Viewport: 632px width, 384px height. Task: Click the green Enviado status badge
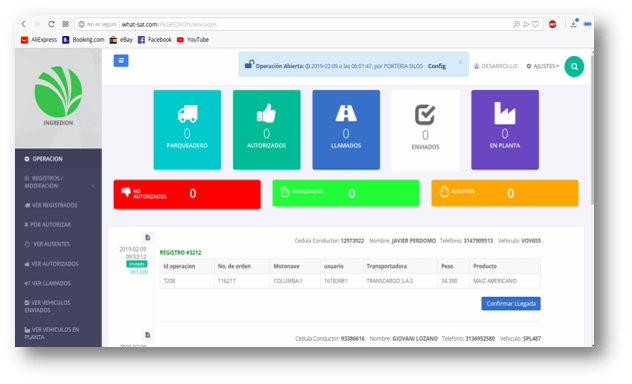[137, 264]
